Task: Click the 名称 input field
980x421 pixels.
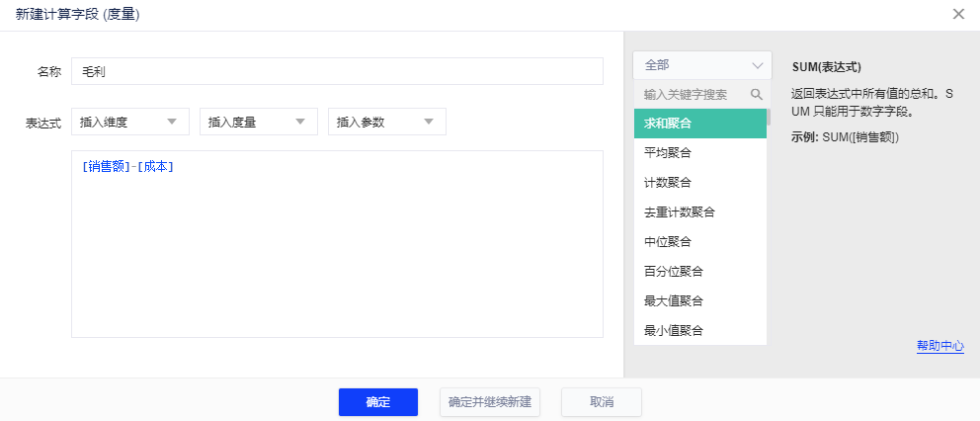Action: coord(337,72)
